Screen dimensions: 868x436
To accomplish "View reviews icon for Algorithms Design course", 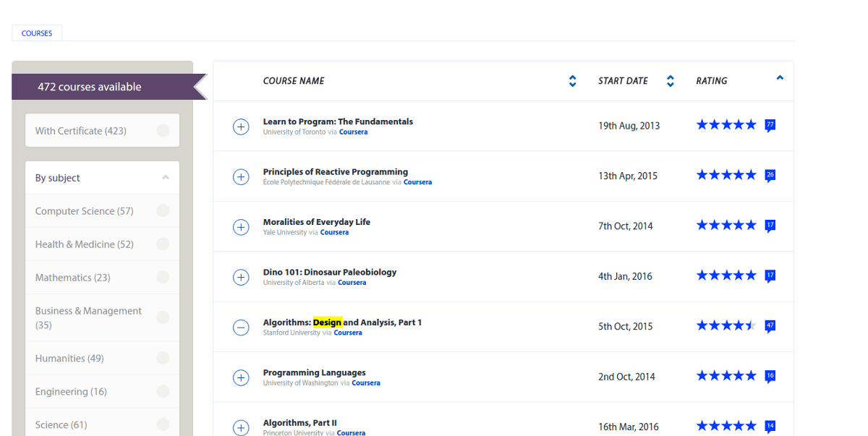I will (x=770, y=326).
